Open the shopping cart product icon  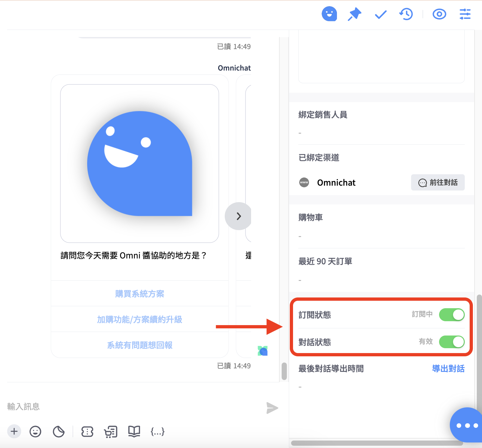pos(111,432)
